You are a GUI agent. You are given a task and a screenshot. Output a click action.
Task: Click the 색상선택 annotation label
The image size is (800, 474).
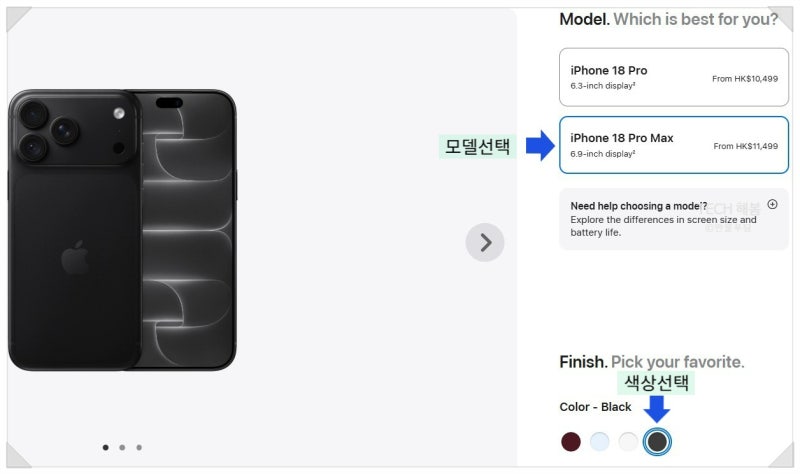656,383
